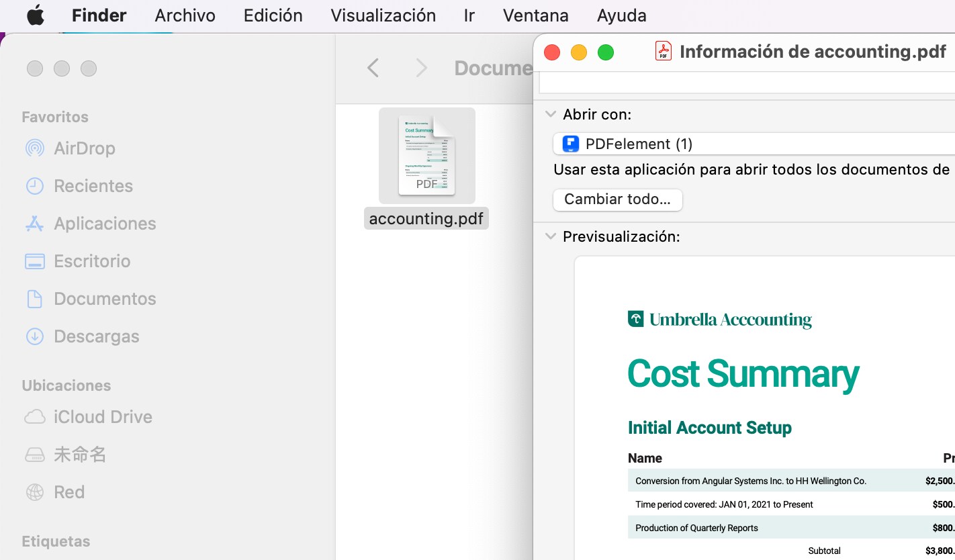Click the 未命名 drive icon
Viewport: 955px width, 560px height.
pyautogui.click(x=34, y=455)
